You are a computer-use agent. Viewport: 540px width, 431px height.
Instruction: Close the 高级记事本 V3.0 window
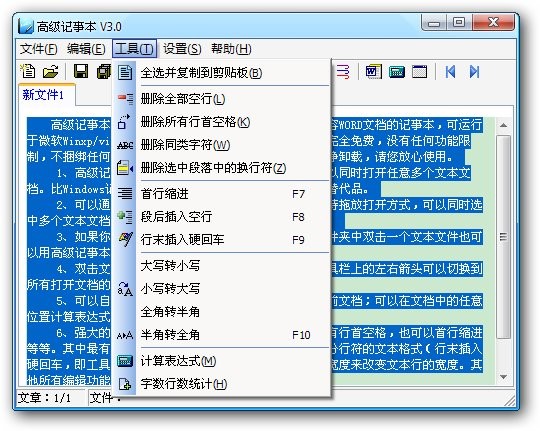pos(494,23)
